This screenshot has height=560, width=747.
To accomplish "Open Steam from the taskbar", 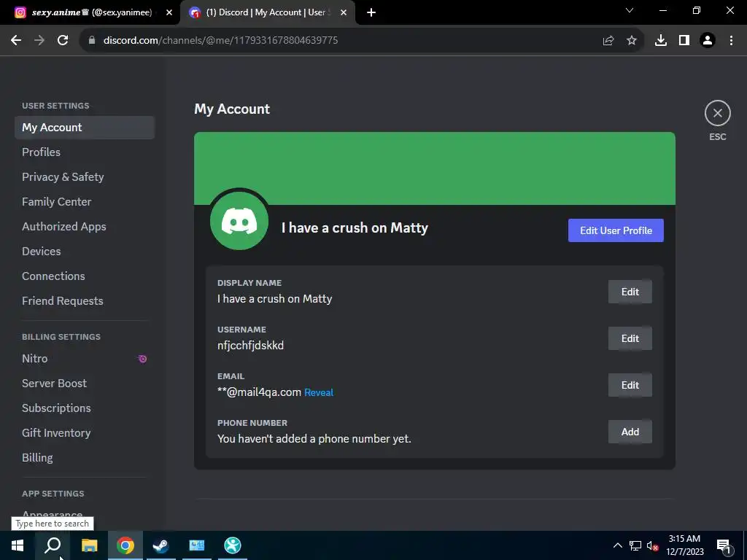I will (x=160, y=545).
